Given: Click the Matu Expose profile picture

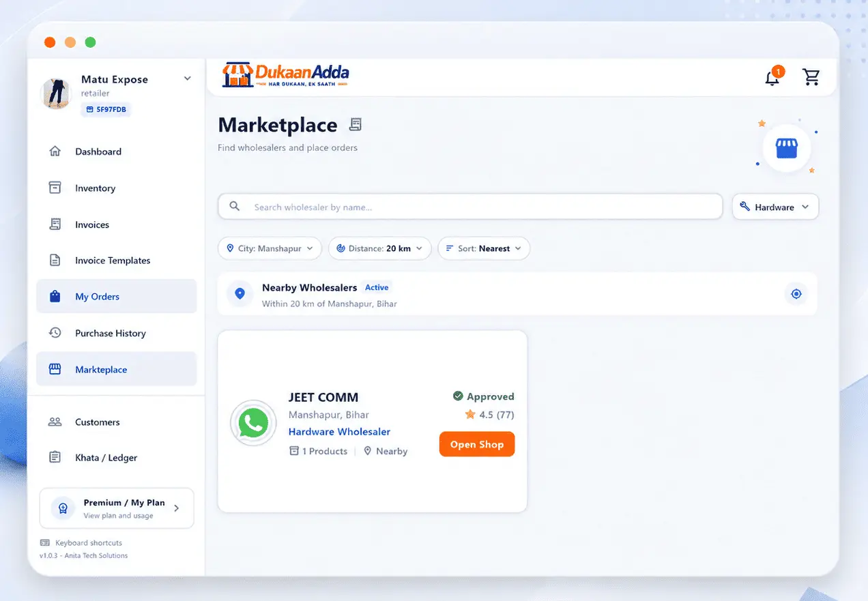Looking at the screenshot, I should [x=56, y=94].
